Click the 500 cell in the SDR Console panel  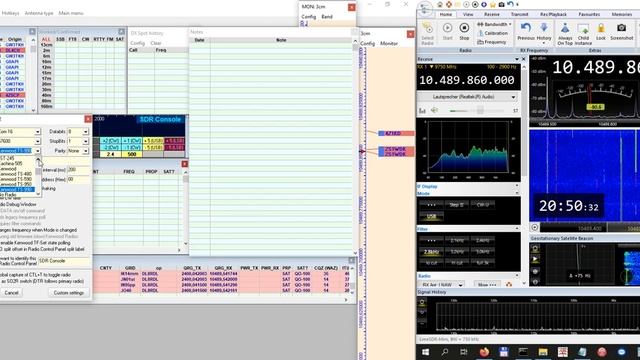(131, 154)
